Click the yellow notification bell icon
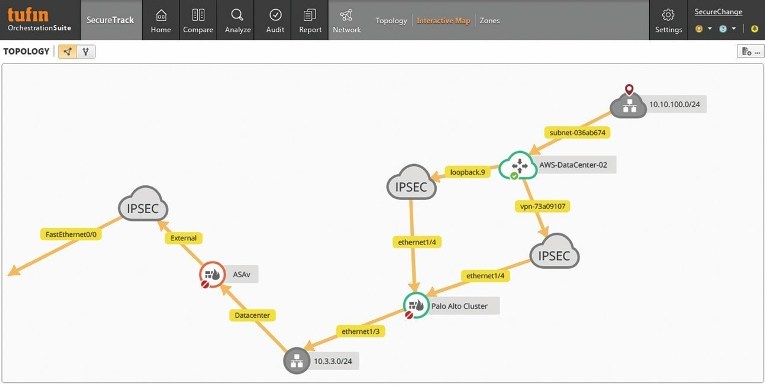 (755, 29)
